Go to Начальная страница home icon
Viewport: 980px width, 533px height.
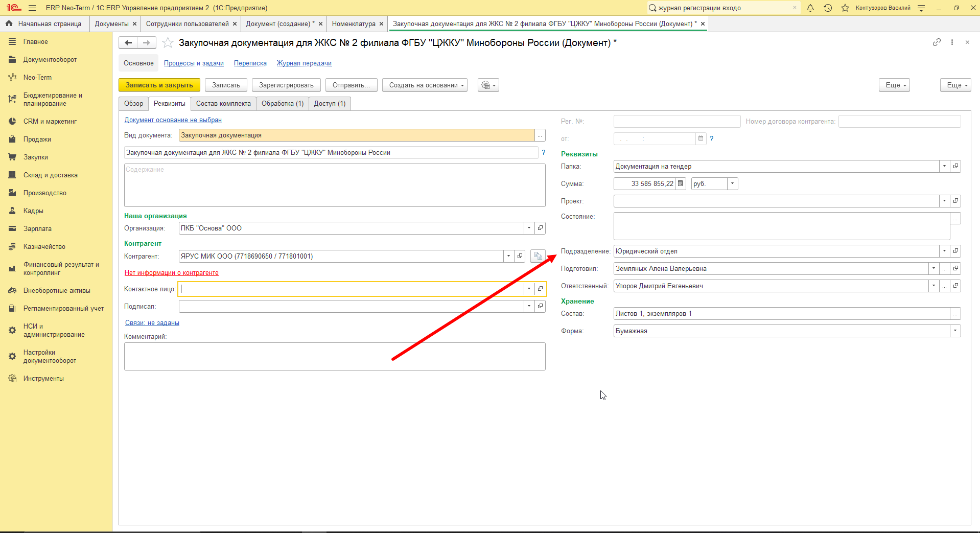(x=9, y=24)
